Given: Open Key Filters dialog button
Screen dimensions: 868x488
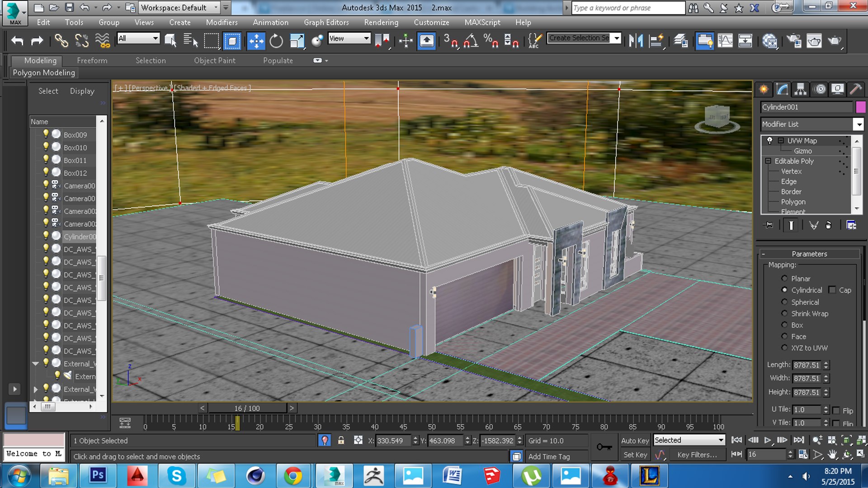Looking at the screenshot, I should click(x=697, y=455).
